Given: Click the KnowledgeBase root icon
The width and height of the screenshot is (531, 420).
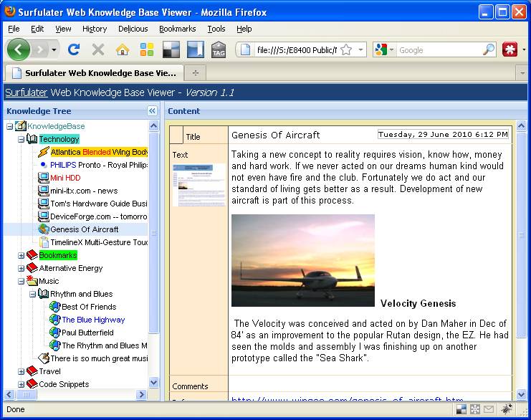Looking at the screenshot, I should [x=20, y=126].
